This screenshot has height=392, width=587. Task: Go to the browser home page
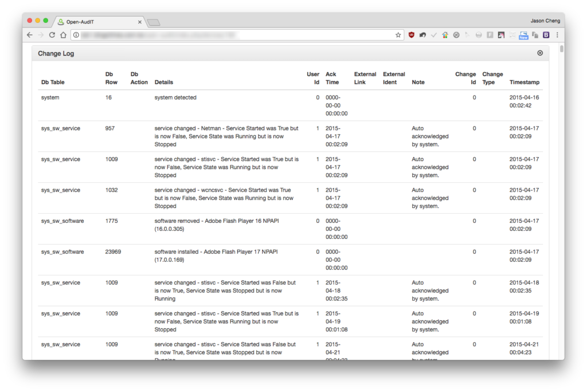[63, 35]
